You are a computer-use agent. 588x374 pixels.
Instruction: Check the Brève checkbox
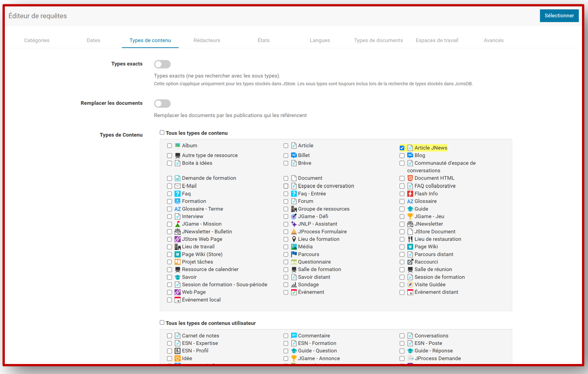pyautogui.click(x=286, y=163)
